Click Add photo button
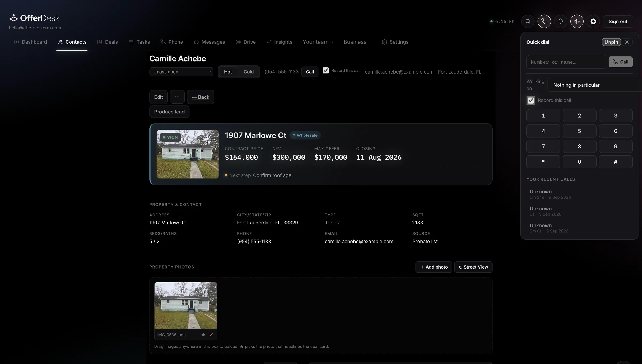This screenshot has height=364, width=642. (434, 267)
